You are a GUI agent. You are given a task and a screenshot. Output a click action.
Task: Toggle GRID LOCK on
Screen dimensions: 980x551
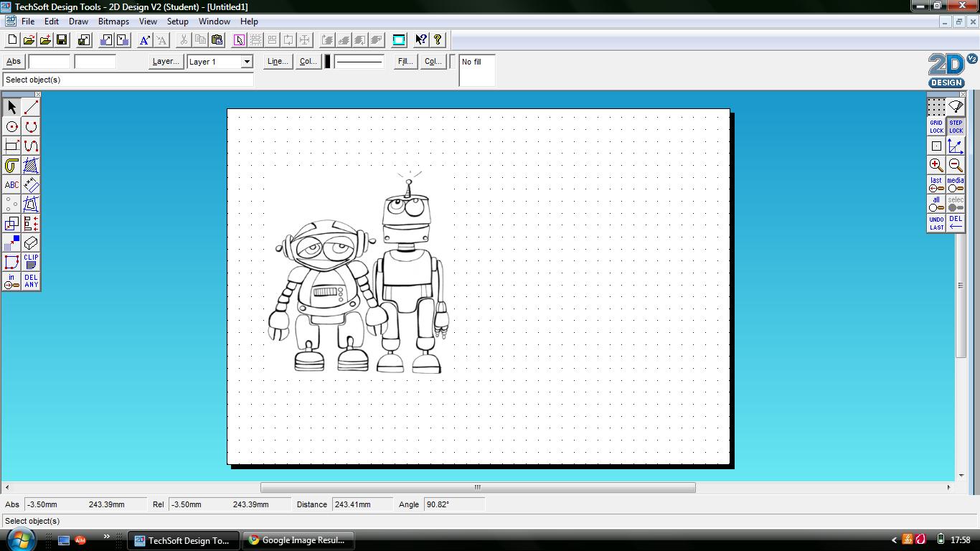click(x=936, y=126)
